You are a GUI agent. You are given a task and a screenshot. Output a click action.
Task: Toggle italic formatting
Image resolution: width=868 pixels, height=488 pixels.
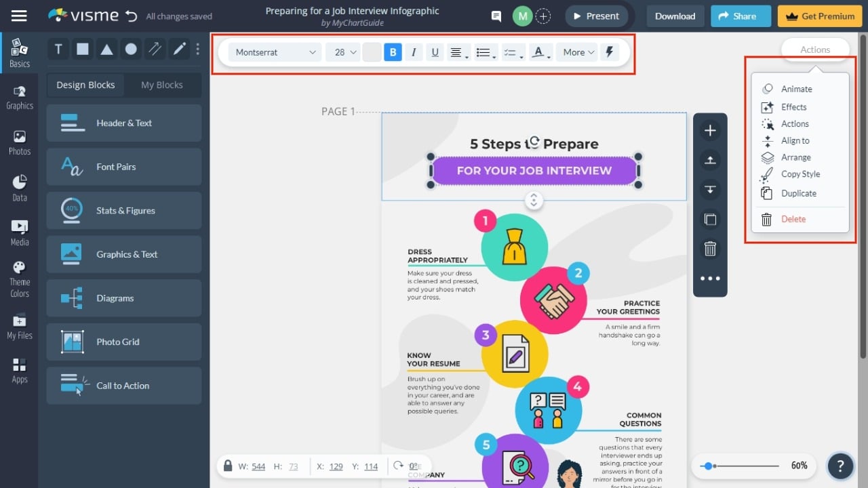(414, 52)
